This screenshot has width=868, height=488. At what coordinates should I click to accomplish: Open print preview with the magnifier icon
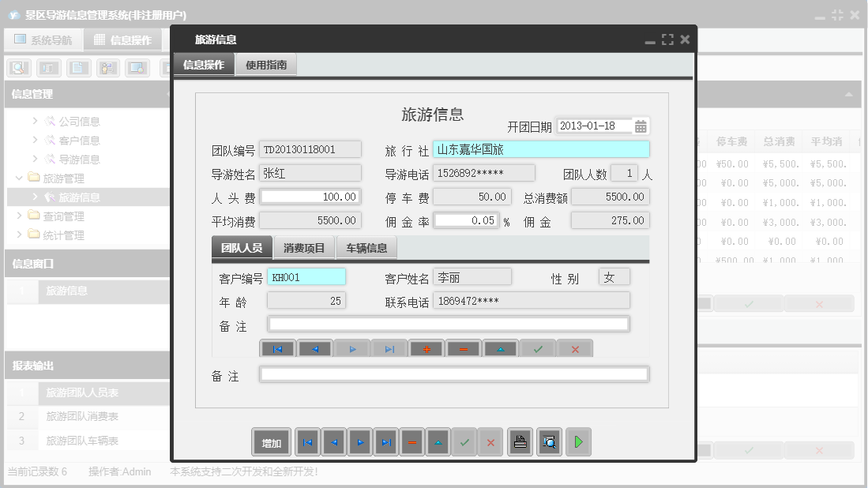tap(549, 443)
